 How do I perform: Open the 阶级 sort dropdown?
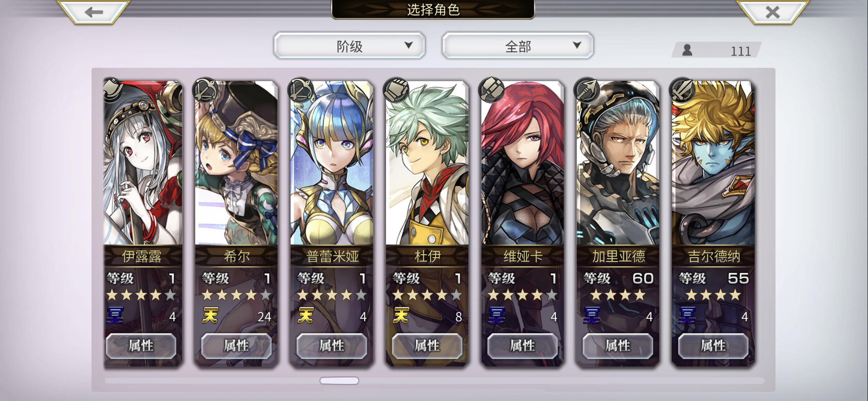[349, 46]
